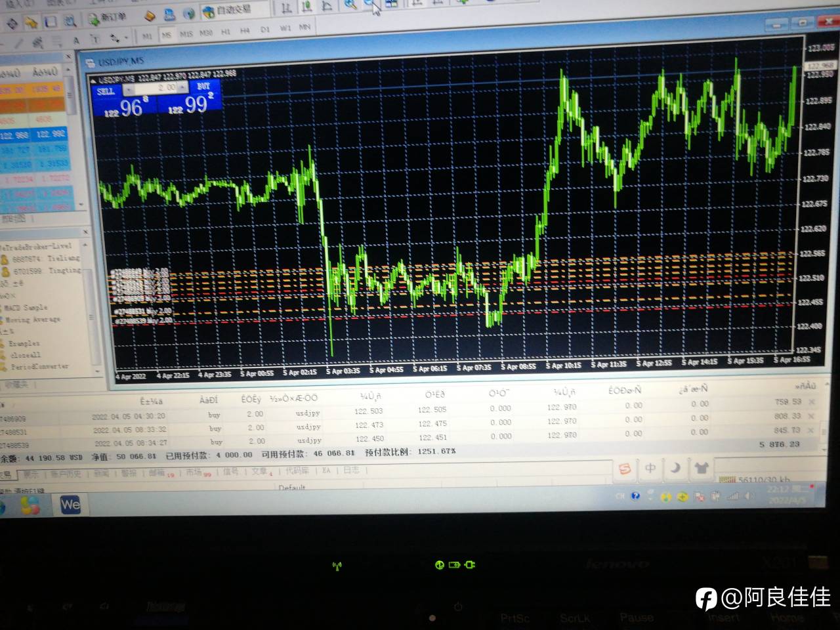Toggle the Navigator star-folder toolbar icon
This screenshot has width=840, height=630.
pyautogui.click(x=31, y=23)
